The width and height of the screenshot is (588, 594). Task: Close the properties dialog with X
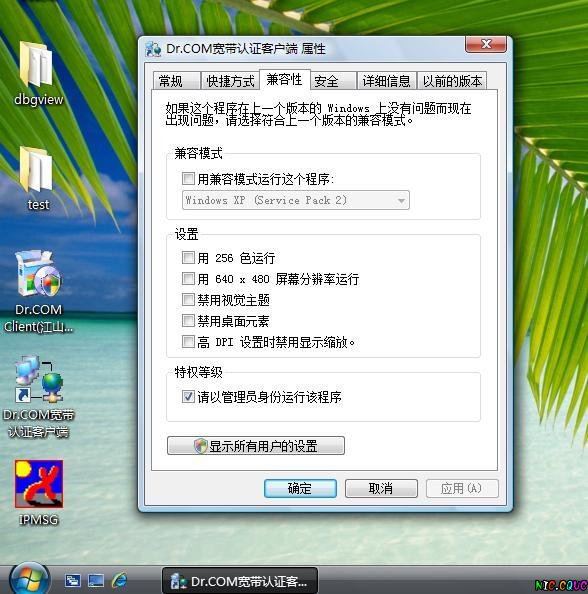coord(486,45)
